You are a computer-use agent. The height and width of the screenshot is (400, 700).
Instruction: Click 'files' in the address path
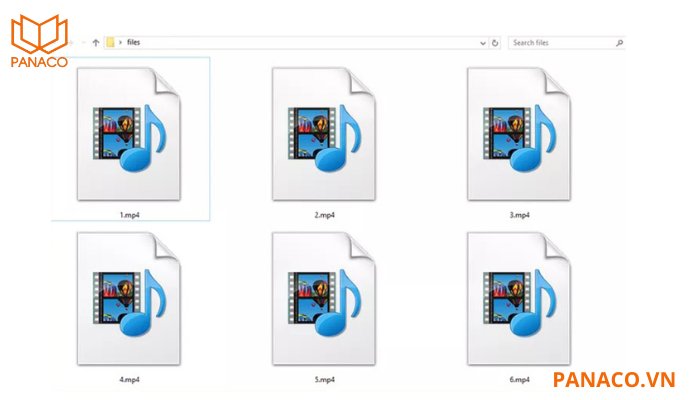133,42
